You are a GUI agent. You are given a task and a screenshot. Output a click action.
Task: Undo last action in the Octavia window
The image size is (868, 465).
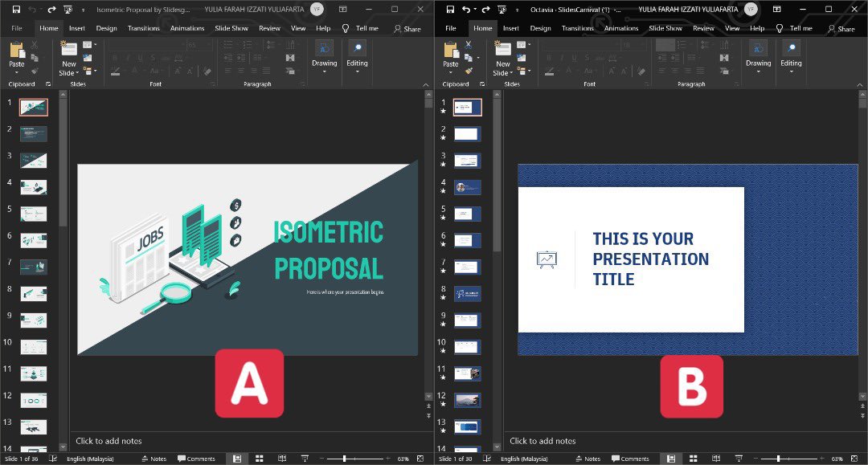[x=466, y=10]
